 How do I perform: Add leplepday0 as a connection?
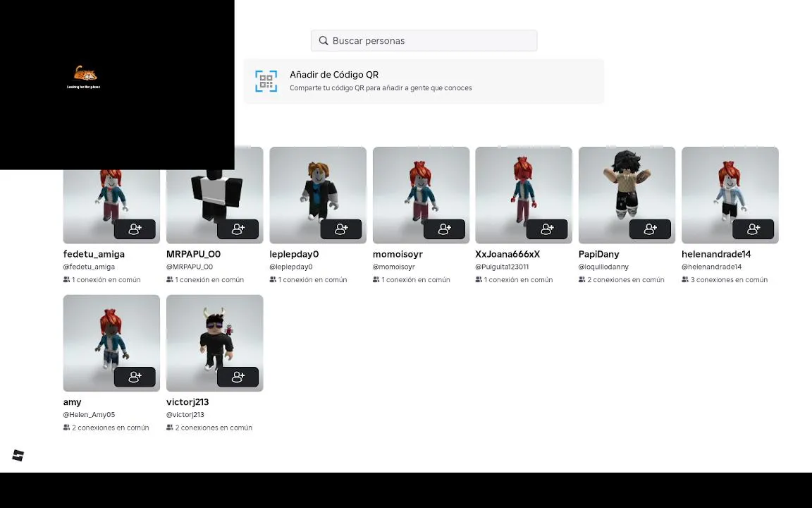340,229
